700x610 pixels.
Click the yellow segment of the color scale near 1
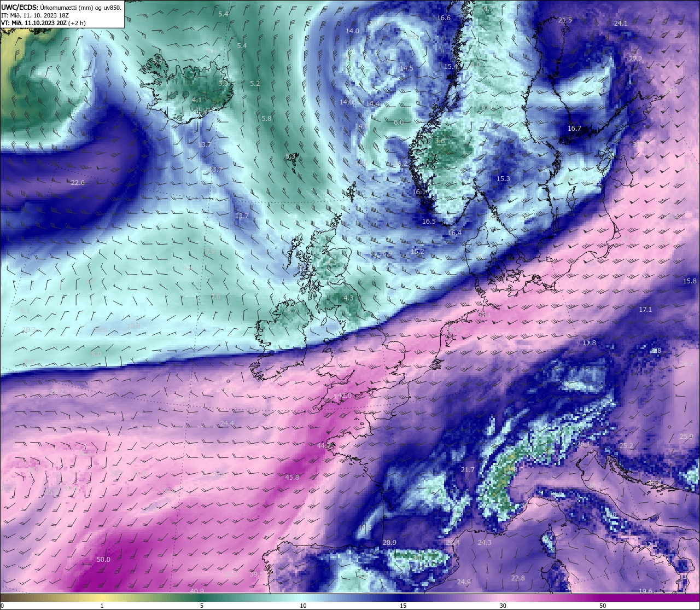tap(102, 597)
